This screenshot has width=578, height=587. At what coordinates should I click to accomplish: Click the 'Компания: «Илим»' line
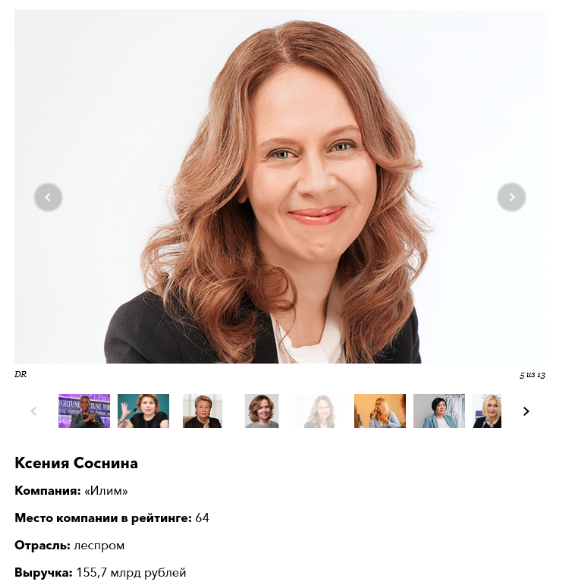click(x=71, y=490)
